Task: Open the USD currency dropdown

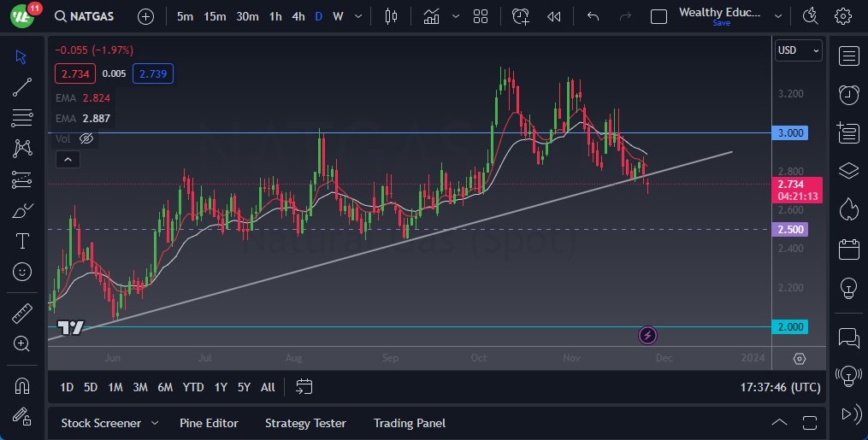Action: 798,50
